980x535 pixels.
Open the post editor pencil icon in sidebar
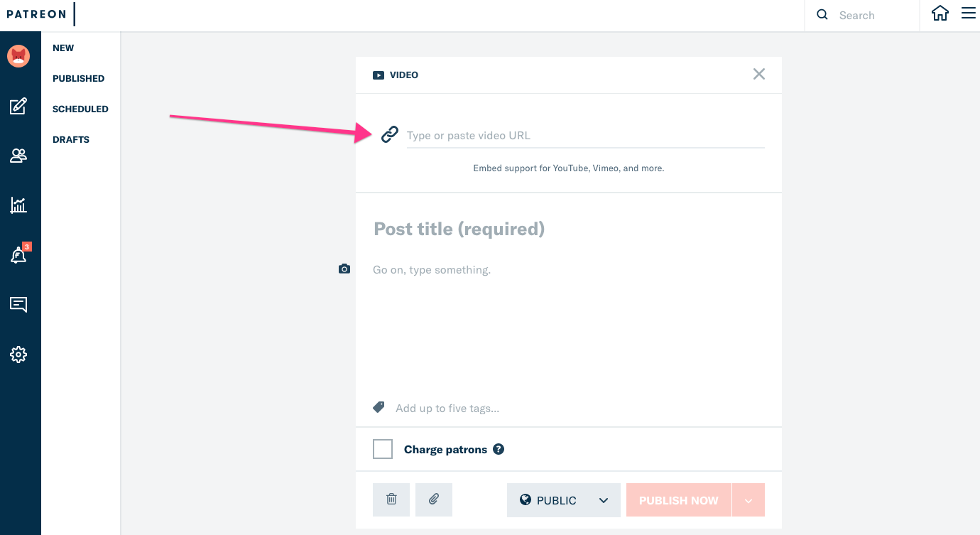tap(18, 107)
